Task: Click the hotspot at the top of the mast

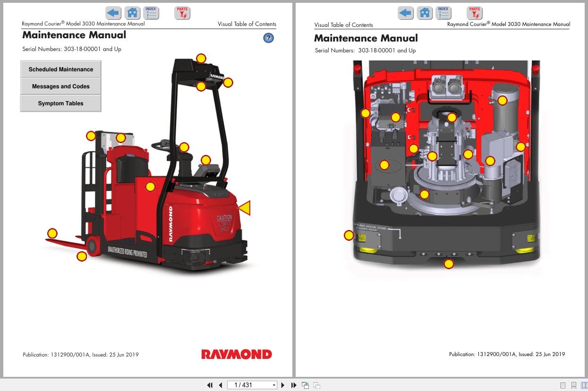Action: [91, 136]
